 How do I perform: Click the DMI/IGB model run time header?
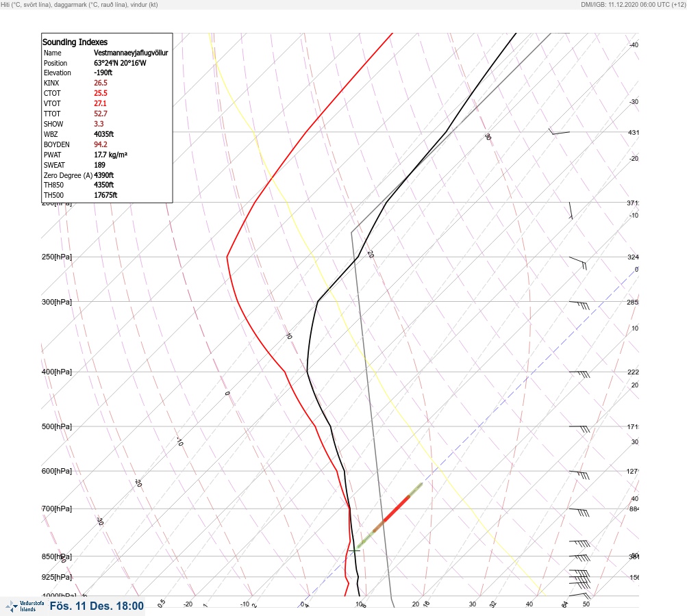633,4
